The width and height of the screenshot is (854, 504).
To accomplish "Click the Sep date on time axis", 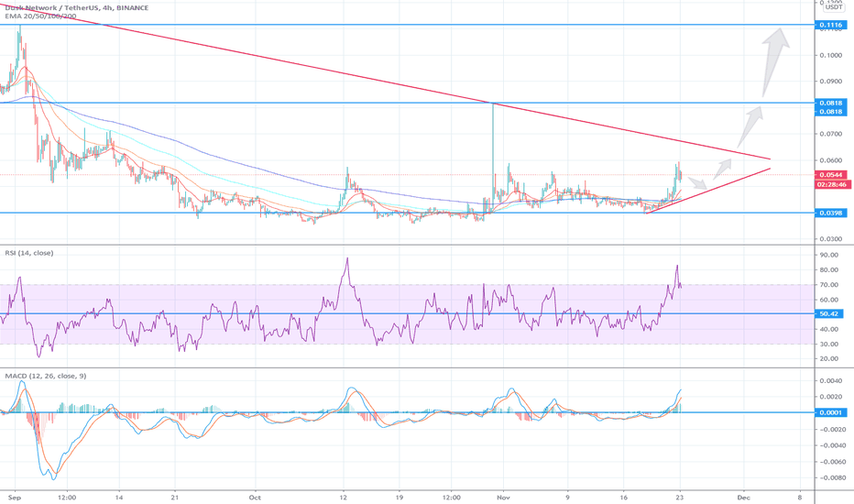I will point(15,498).
